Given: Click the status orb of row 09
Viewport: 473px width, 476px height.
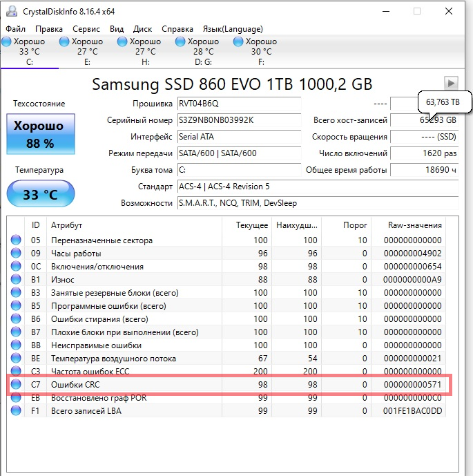Looking at the screenshot, I should 16,253.
